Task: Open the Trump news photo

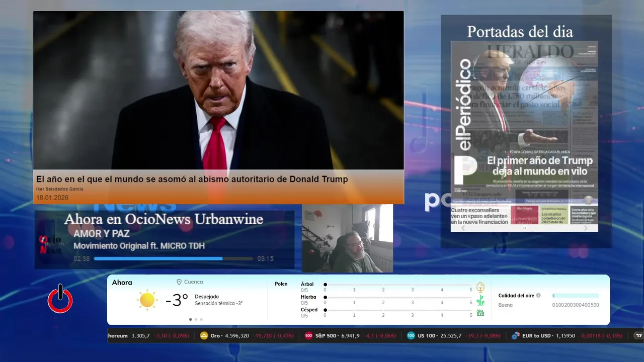Action: click(x=218, y=90)
